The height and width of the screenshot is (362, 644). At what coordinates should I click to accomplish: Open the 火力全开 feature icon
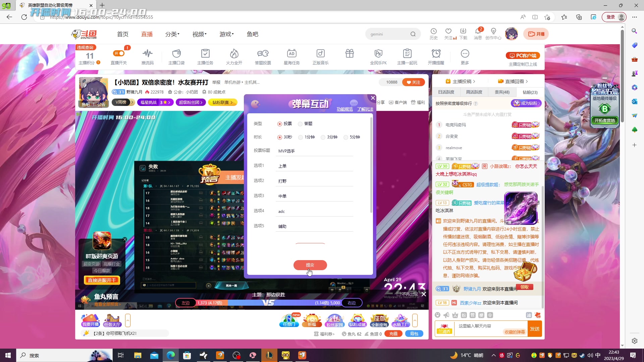(234, 56)
